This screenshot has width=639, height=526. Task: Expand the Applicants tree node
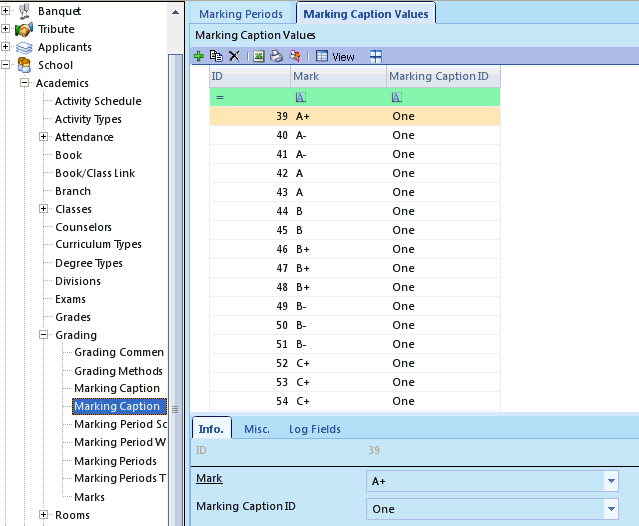[x=5, y=46]
